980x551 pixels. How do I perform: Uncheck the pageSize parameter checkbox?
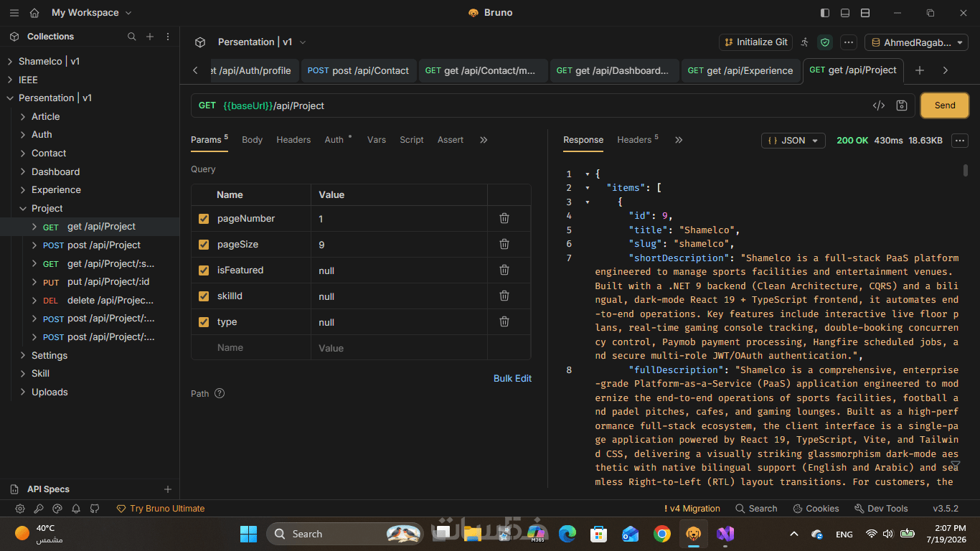point(204,245)
